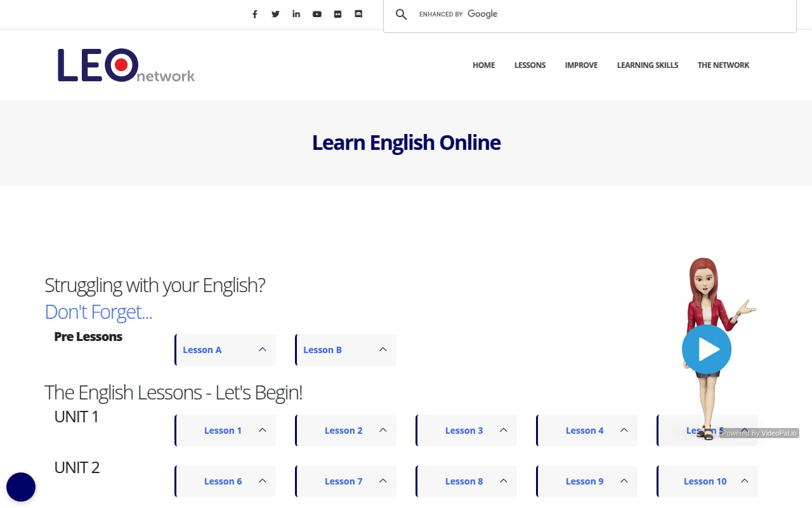Image resolution: width=812 pixels, height=508 pixels.
Task: Expand Lesson 10 in Unit 2
Action: coord(707,481)
